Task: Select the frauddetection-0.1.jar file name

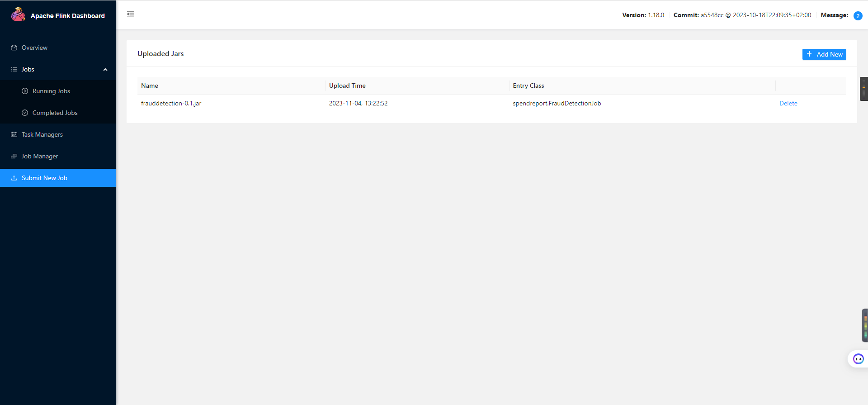Action: (x=171, y=103)
